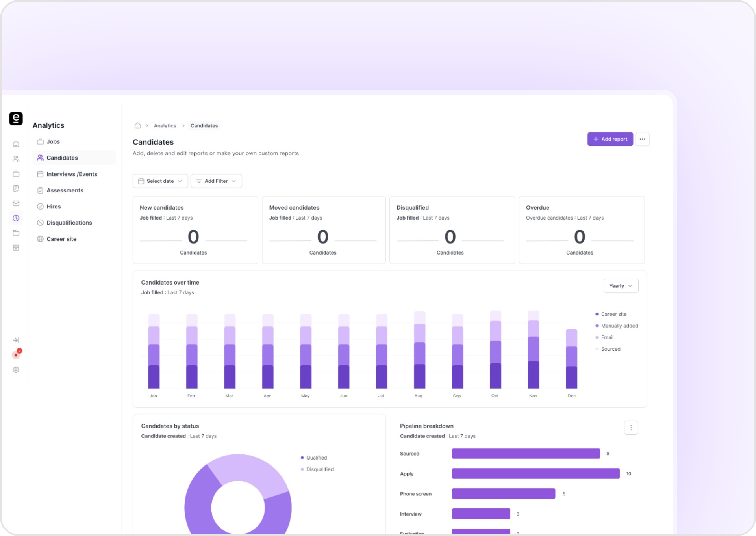This screenshot has width=756, height=536.
Task: Open the analytics pie icon in left rail
Action: [16, 218]
